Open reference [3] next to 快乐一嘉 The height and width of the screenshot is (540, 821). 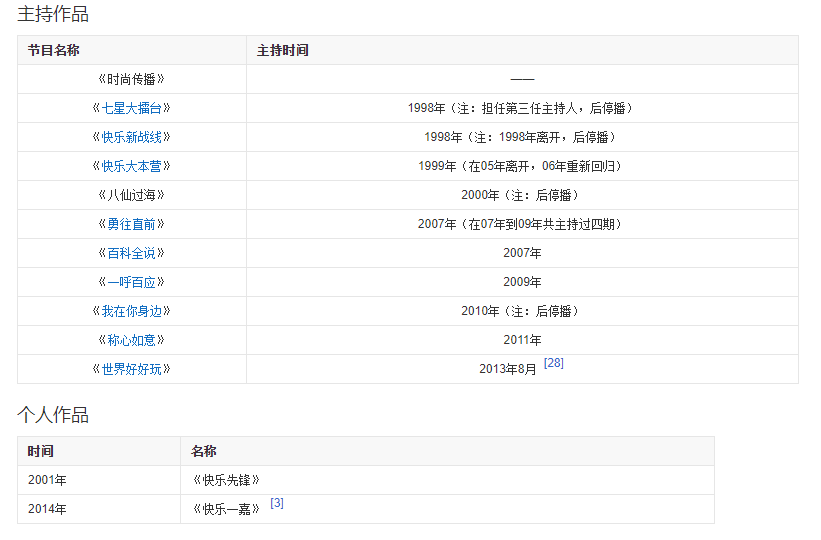tap(277, 503)
